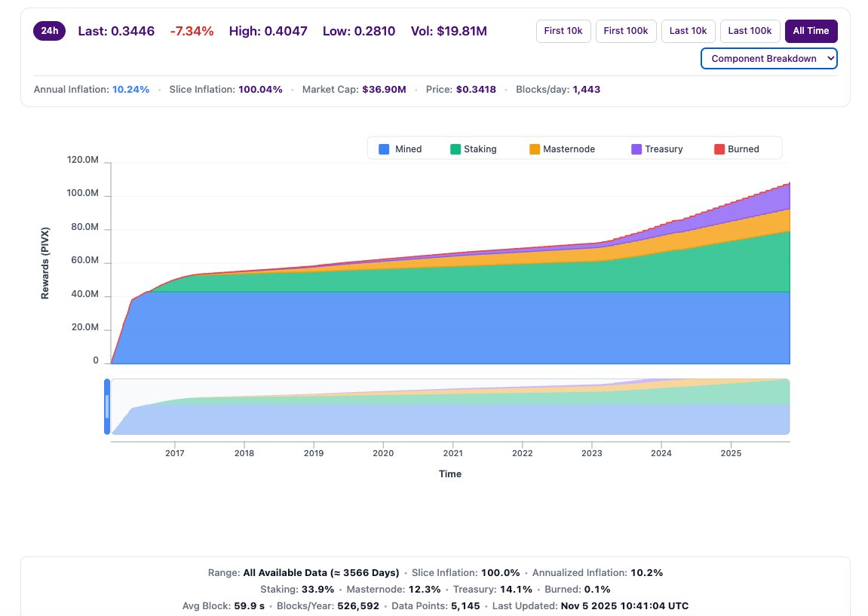Click the 2023 marker on the time axis
This screenshot has width=868, height=616.
592,453
